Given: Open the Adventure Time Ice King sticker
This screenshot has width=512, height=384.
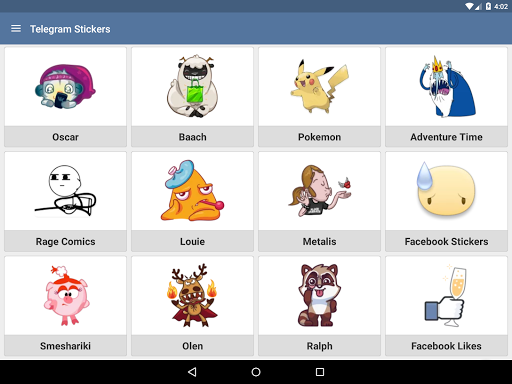Looking at the screenshot, I should (446, 87).
